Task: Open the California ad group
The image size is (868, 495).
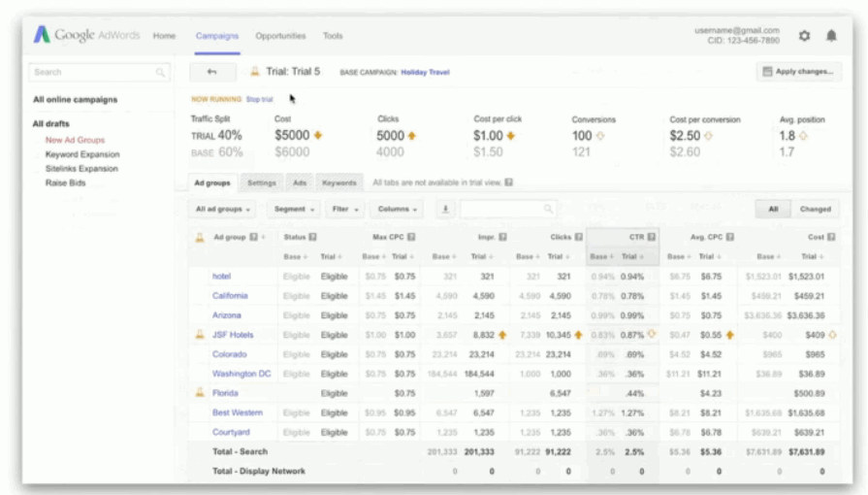Action: point(230,295)
